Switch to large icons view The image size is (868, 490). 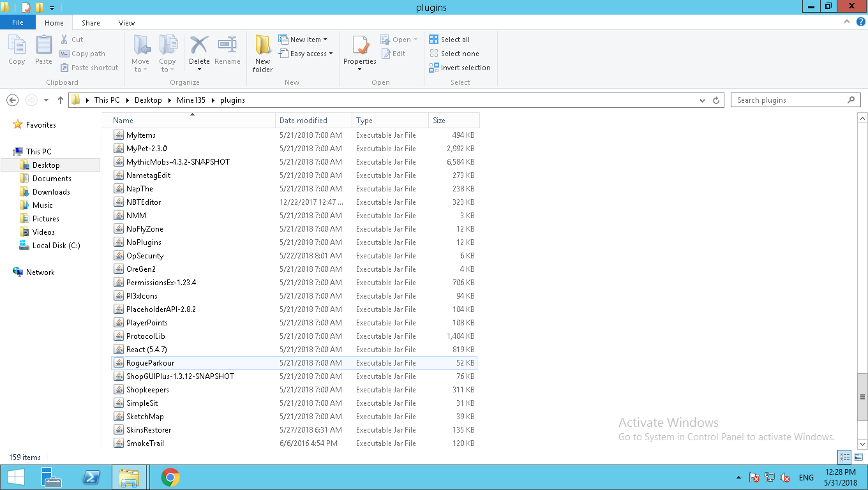click(858, 457)
